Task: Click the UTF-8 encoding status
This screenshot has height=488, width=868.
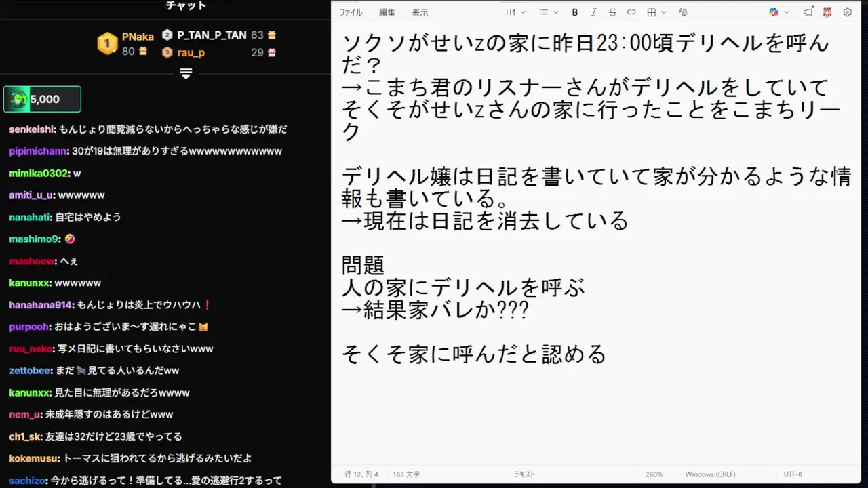Action: [x=793, y=474]
